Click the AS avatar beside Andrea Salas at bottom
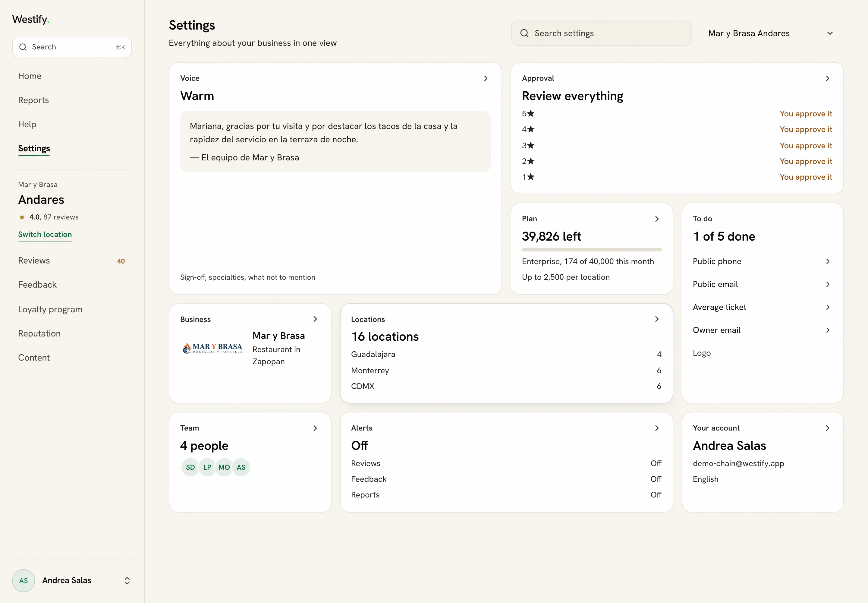The image size is (868, 603). pyautogui.click(x=24, y=580)
